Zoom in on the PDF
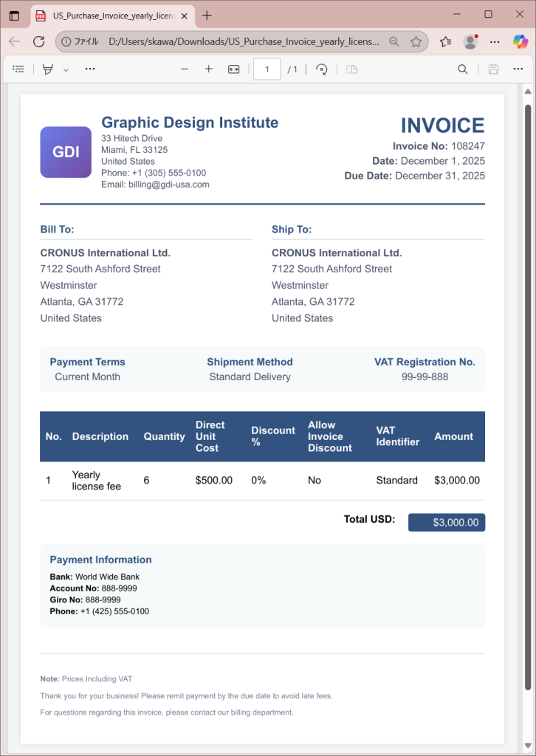This screenshot has height=756, width=536. point(209,69)
